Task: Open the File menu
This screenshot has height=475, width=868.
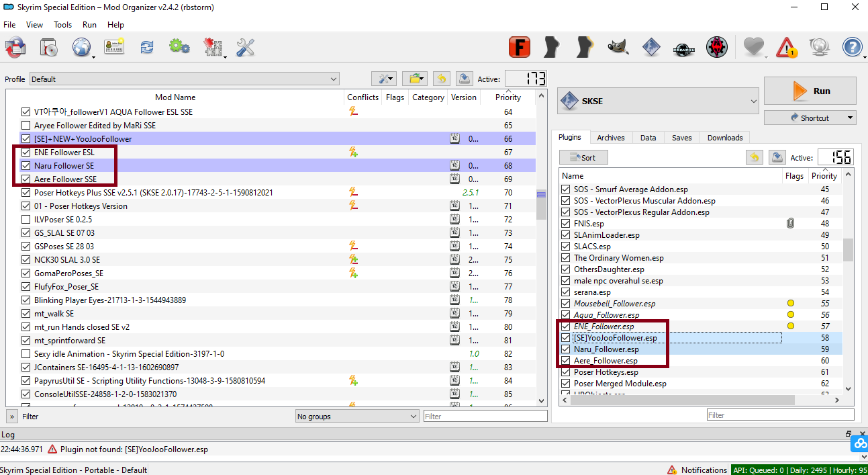Action: pyautogui.click(x=9, y=25)
